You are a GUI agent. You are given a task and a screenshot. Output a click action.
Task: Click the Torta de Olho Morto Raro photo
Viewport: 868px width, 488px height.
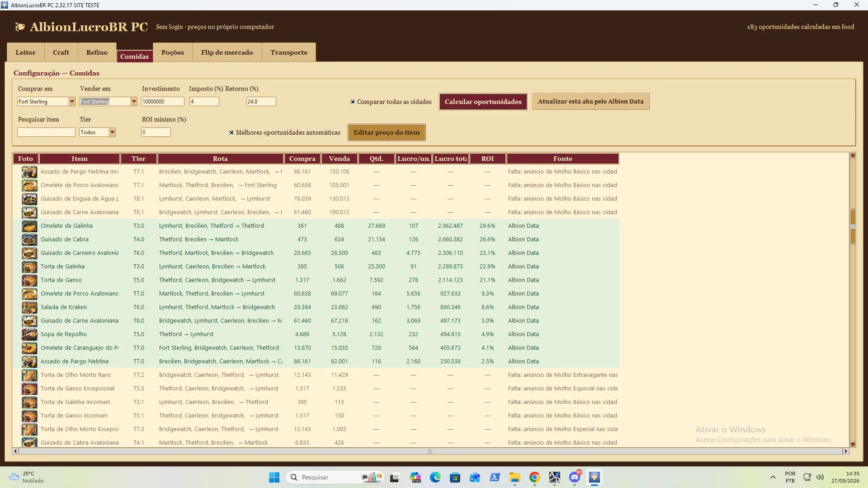coord(29,375)
